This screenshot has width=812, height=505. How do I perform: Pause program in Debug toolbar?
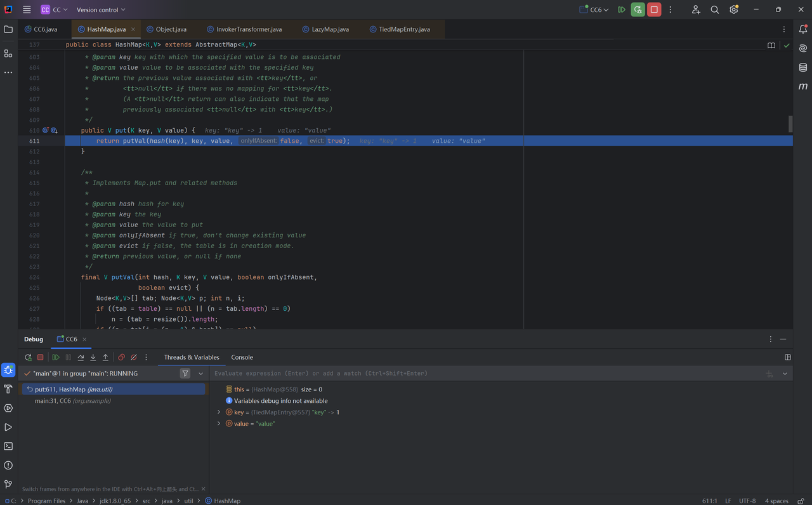69,357
